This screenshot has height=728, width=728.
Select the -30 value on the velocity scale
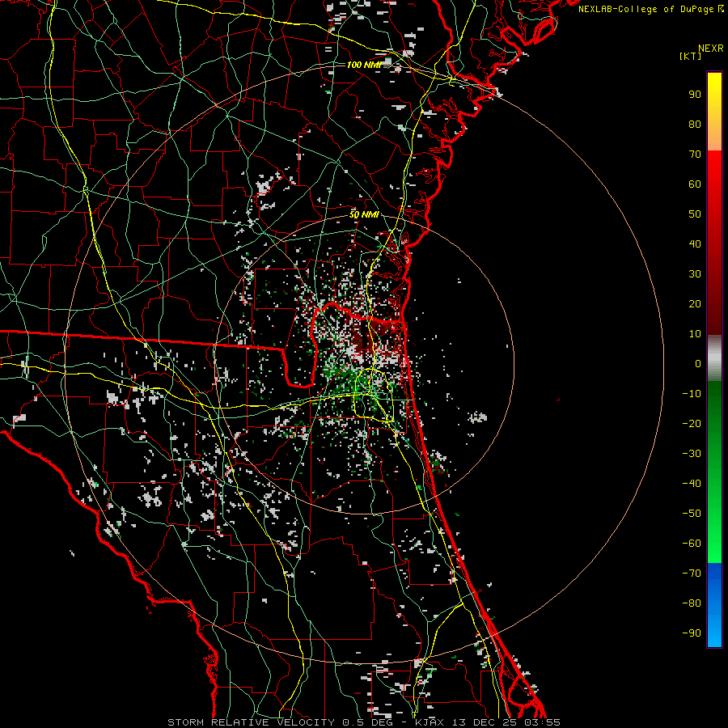tap(692, 454)
